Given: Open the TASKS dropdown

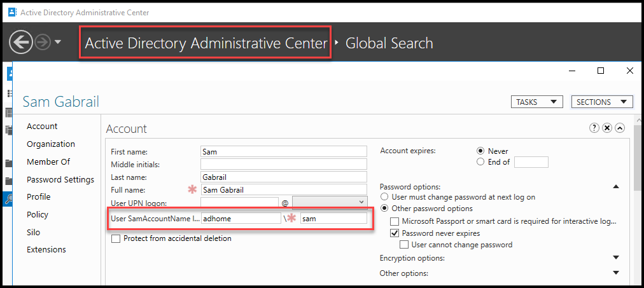Looking at the screenshot, I should click(x=536, y=102).
